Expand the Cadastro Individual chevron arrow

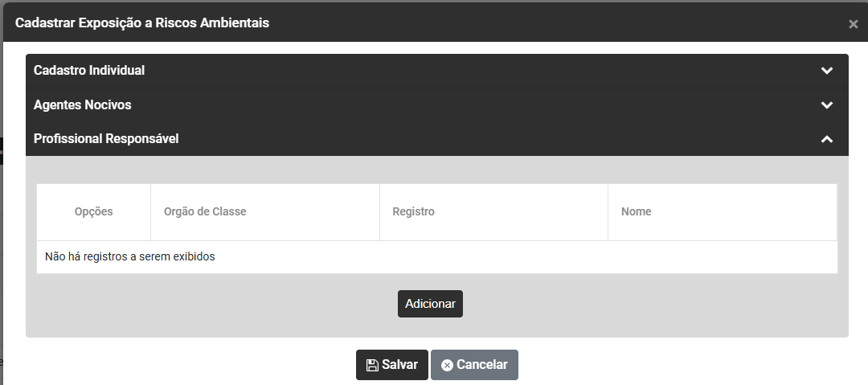[x=826, y=71]
